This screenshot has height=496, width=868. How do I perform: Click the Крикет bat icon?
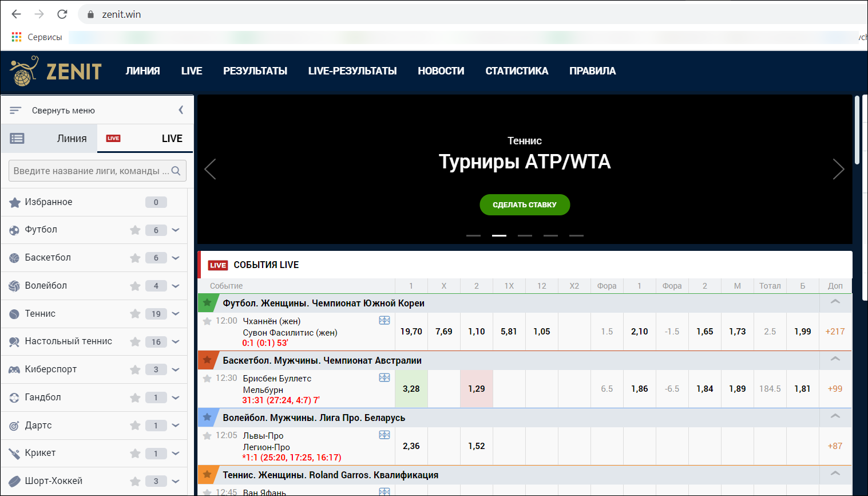[14, 454]
